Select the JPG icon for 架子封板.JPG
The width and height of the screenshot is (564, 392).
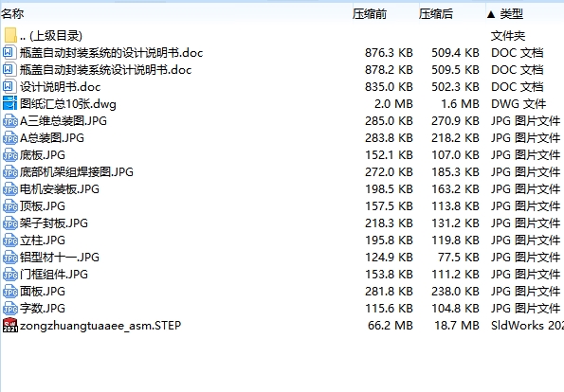[x=9, y=223]
